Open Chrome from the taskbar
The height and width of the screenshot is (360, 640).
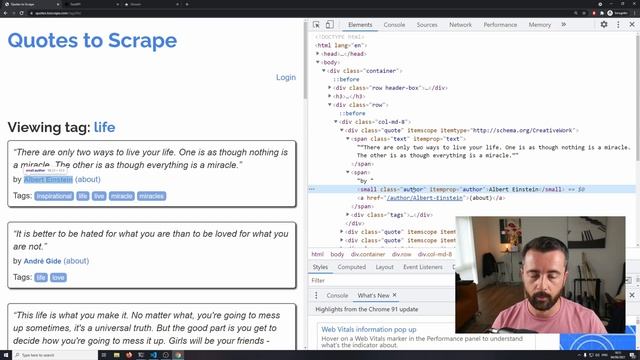click(x=178, y=355)
